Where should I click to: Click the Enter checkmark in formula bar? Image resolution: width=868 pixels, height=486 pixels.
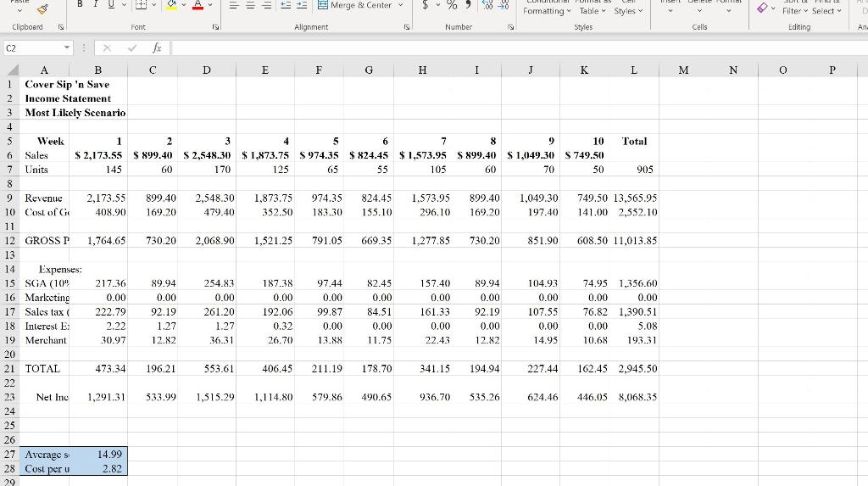point(131,48)
